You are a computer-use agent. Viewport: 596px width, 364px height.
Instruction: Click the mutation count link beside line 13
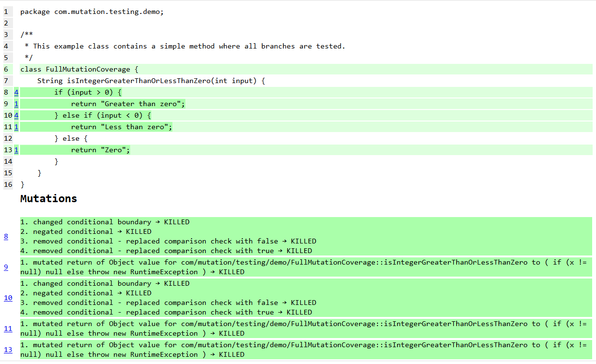(16, 150)
